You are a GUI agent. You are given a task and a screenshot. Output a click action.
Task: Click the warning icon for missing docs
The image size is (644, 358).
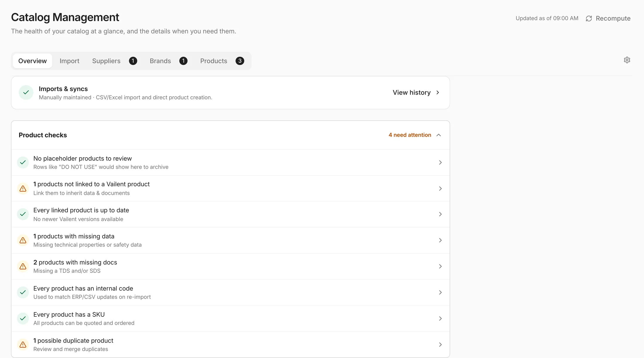pos(23,266)
